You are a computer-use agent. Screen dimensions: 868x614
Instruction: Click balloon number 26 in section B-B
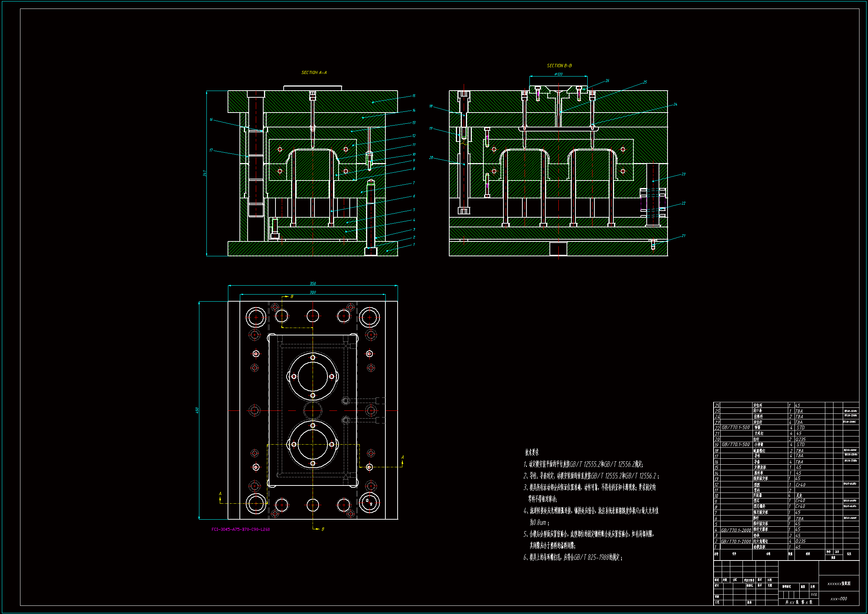607,81
